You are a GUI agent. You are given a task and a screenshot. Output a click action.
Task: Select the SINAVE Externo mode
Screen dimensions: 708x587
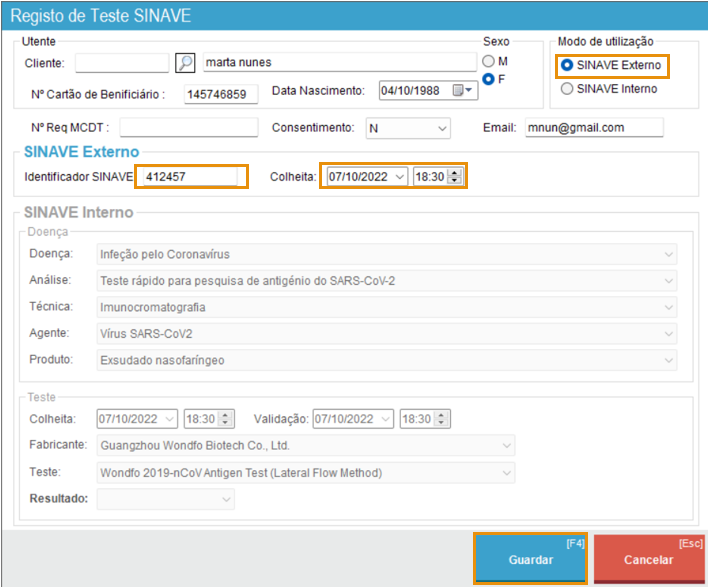click(568, 65)
